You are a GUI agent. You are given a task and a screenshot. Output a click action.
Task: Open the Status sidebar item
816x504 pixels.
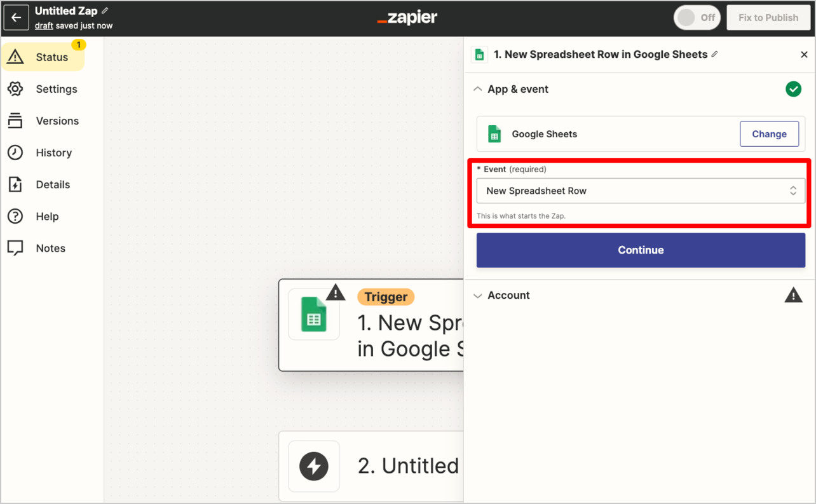(x=43, y=57)
